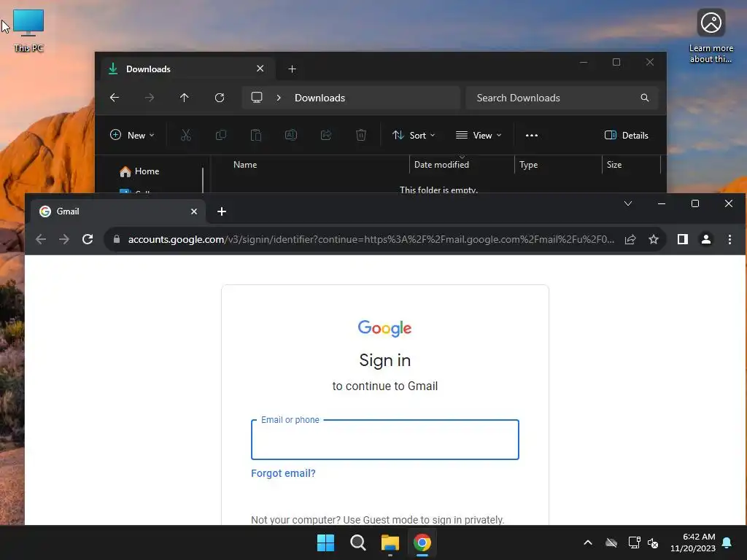Click Chrome's forward navigation arrow
Screen dimensions: 747x560
coord(64,239)
